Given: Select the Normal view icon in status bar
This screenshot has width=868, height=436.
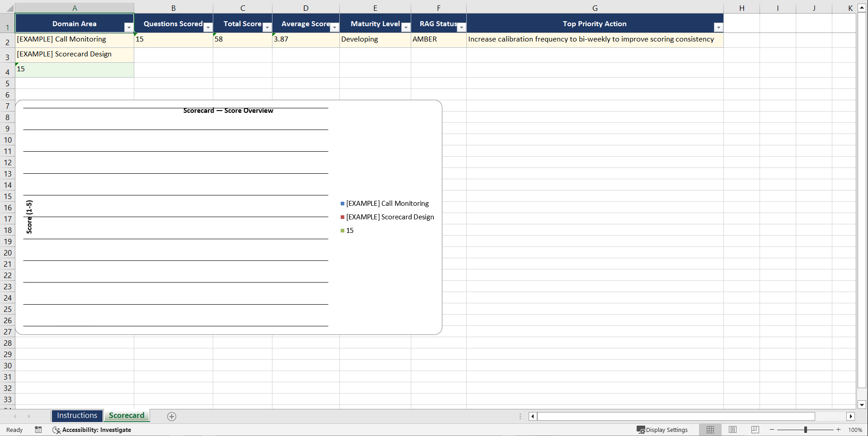Looking at the screenshot, I should 710,430.
